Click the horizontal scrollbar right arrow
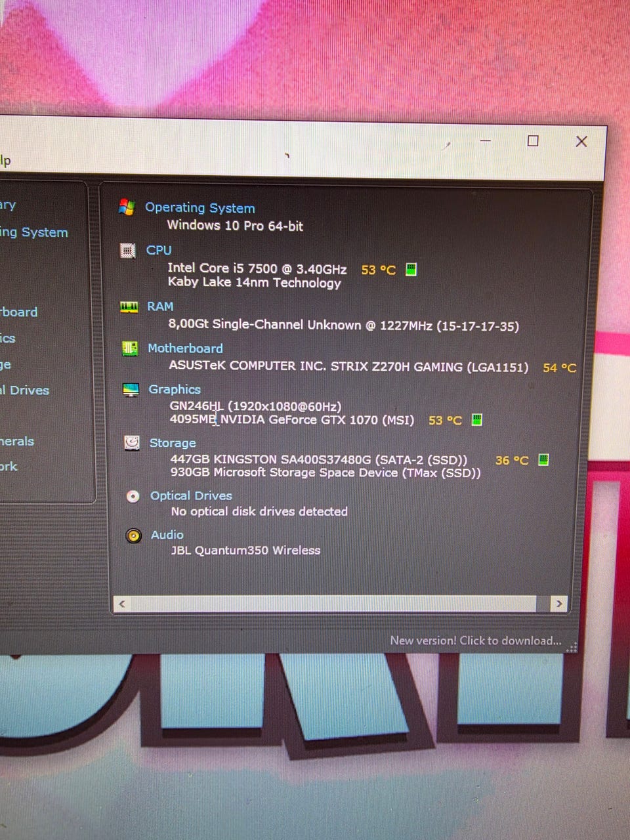 558,604
